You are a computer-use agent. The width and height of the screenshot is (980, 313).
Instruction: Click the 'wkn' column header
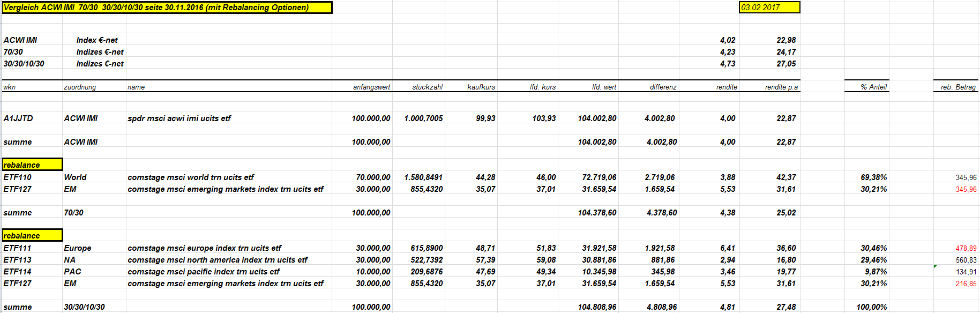point(10,87)
